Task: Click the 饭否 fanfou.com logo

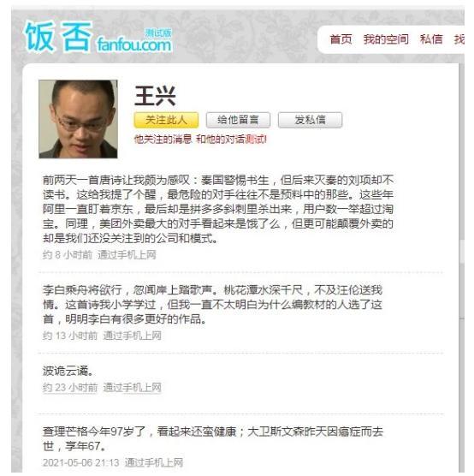Action: pyautogui.click(x=98, y=37)
